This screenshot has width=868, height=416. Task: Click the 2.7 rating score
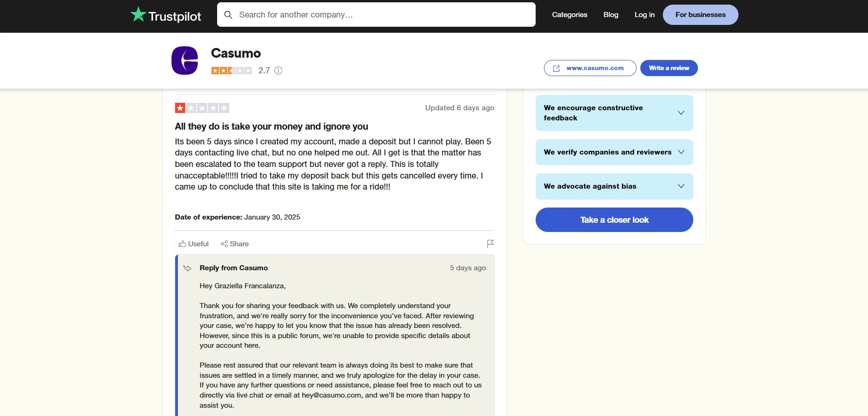pos(264,71)
